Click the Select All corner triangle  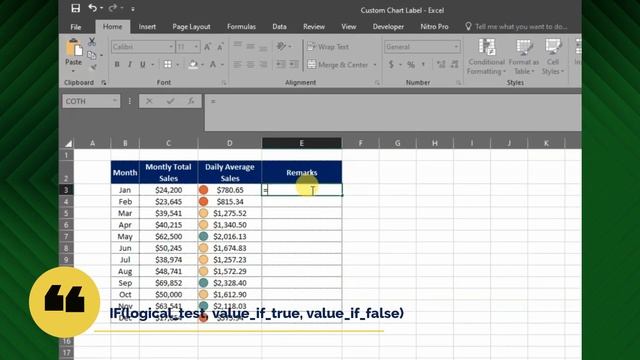[x=68, y=143]
